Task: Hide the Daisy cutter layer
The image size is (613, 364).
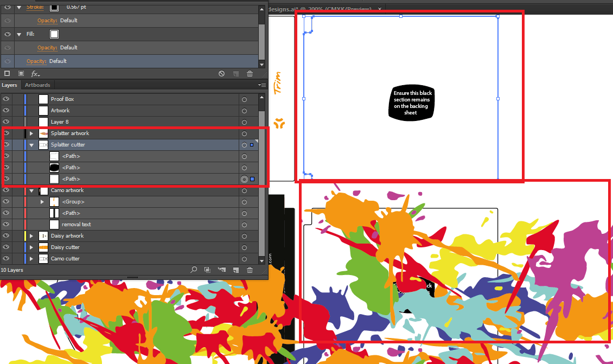Action: pos(5,247)
